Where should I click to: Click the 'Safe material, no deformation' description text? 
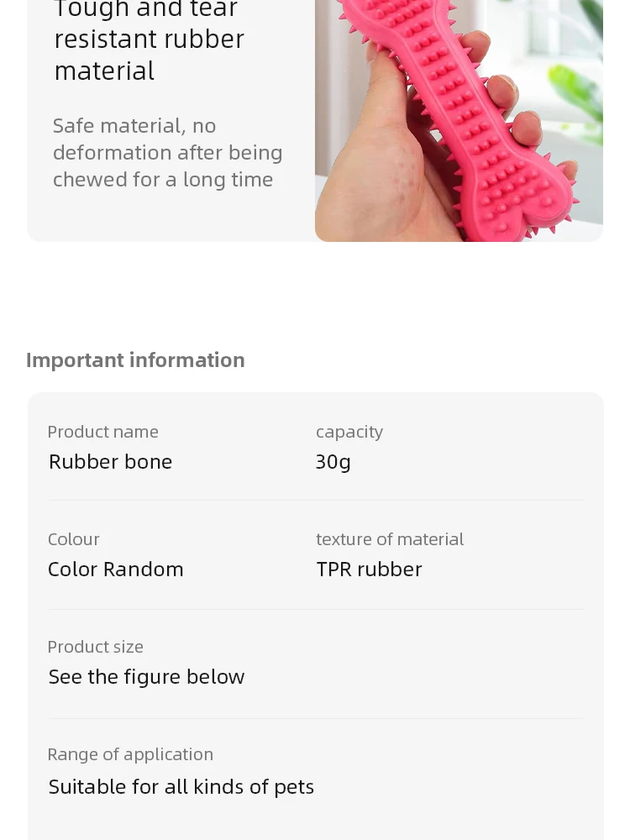(x=168, y=153)
